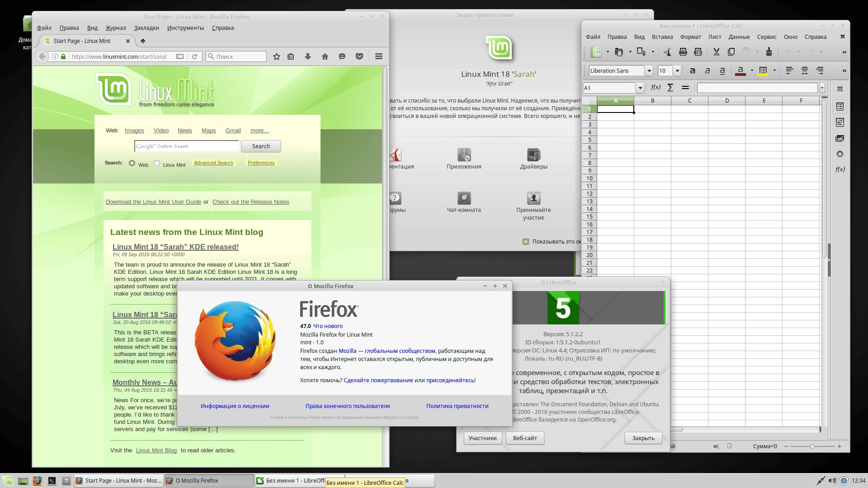Open the Calc Вставка menu
The width and height of the screenshot is (868, 488).
(662, 37)
